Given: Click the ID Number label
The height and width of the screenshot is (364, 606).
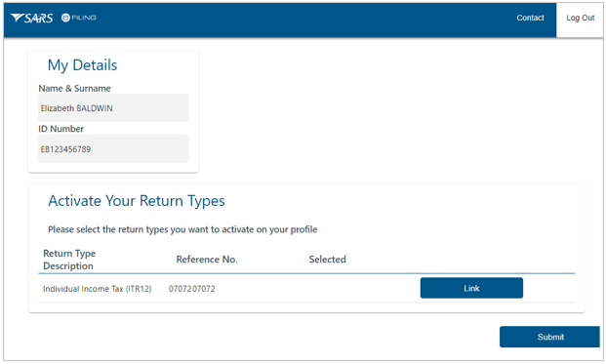Looking at the screenshot, I should click(61, 129).
